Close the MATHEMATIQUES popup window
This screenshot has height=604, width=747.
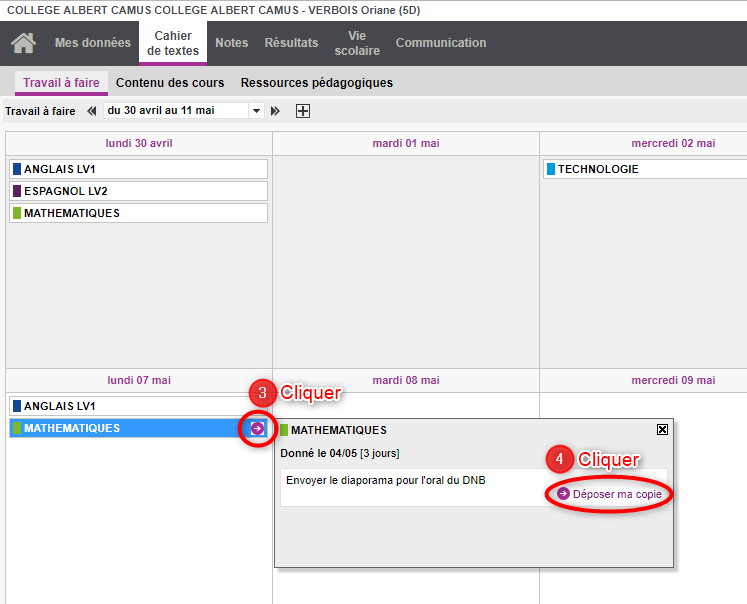click(662, 429)
